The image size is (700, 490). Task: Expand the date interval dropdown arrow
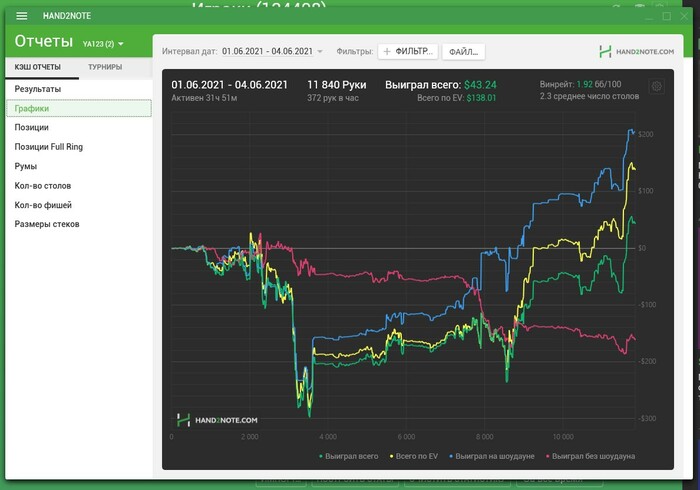[320, 51]
